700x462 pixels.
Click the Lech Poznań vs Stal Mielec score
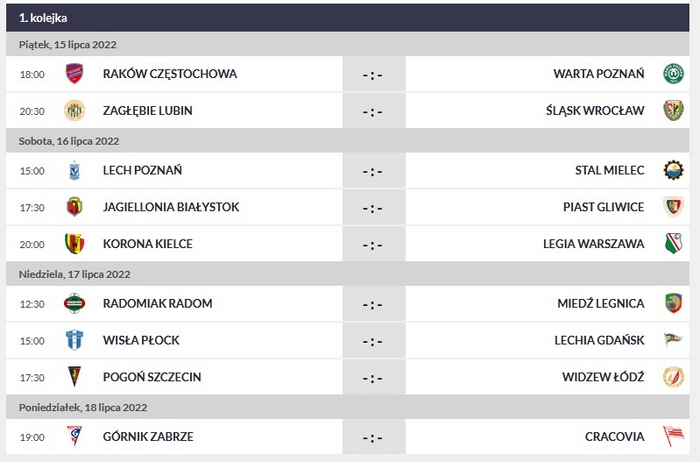point(372,171)
